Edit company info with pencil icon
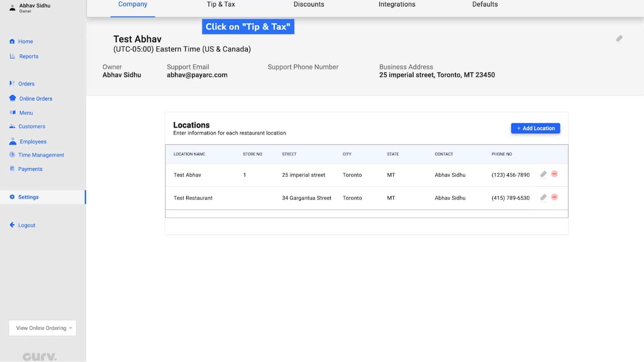 pos(619,39)
